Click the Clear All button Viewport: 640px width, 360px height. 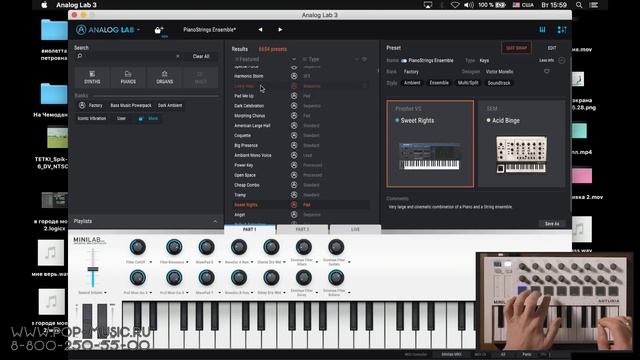tap(201, 56)
